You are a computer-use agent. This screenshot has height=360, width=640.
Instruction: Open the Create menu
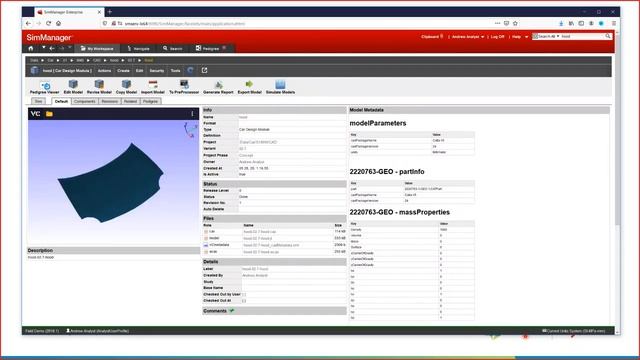123,71
